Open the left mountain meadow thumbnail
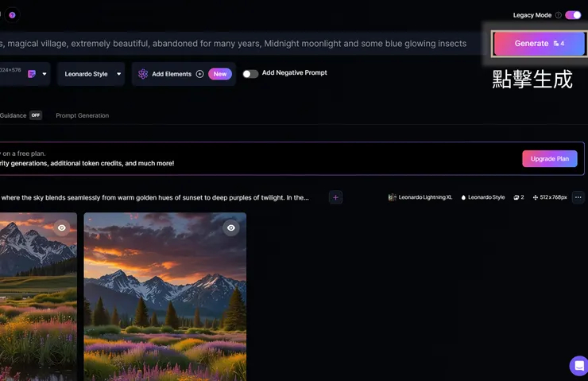This screenshot has width=588, height=381. click(38, 297)
